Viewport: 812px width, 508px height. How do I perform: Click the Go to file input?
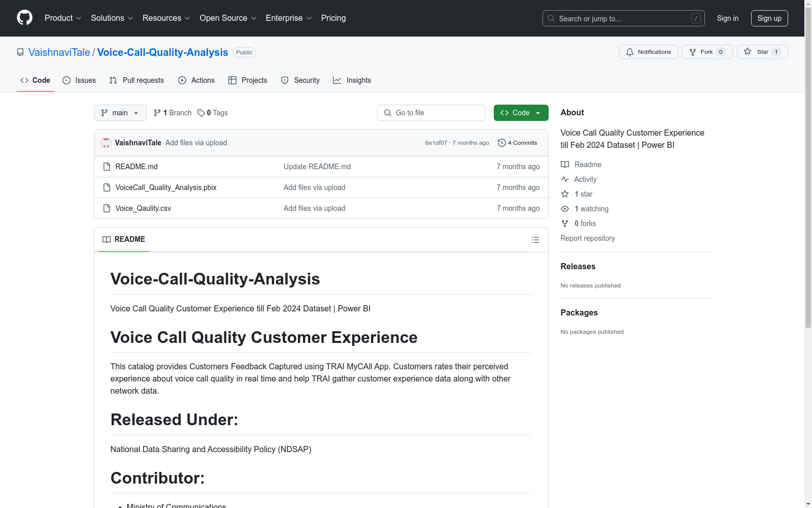[431, 113]
